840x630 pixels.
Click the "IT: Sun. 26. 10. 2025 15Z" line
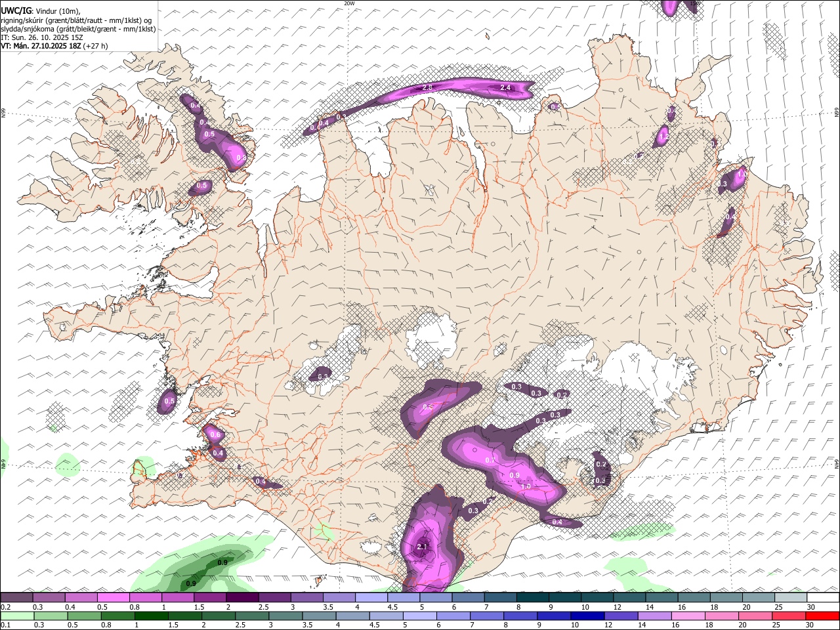click(42, 37)
